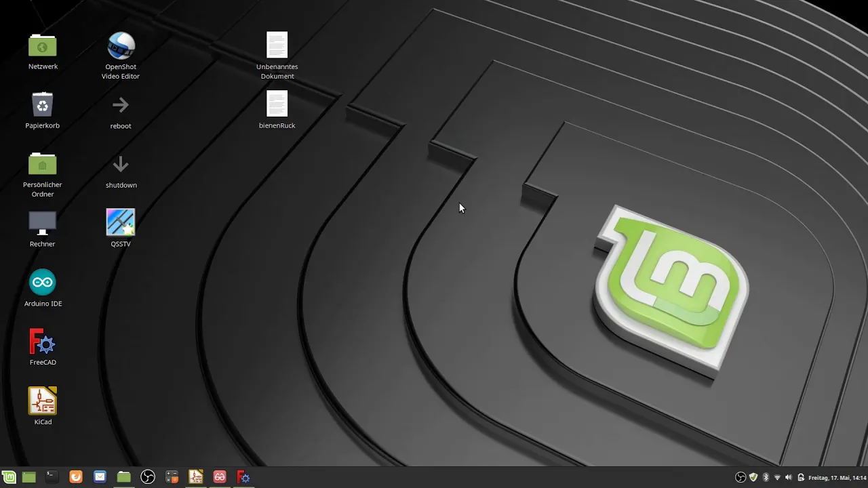
Task: Click the reboot launcher on desktop
Action: (121, 105)
